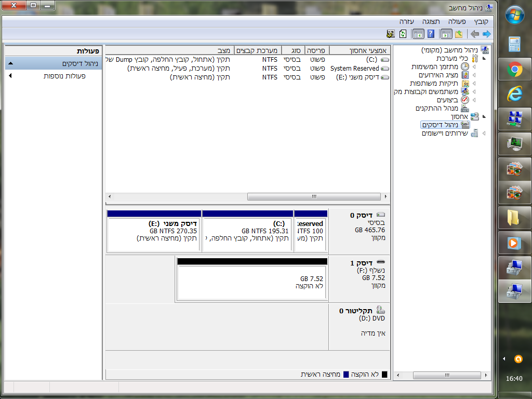This screenshot has width=532, height=399.
Task: Click the gray Back arrow in toolbar
Action: tap(475, 34)
